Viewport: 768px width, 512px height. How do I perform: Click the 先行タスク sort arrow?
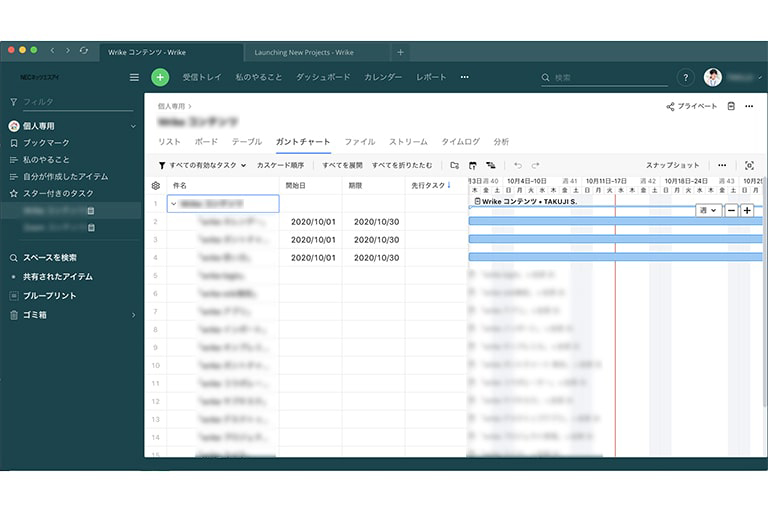pyautogui.click(x=449, y=185)
